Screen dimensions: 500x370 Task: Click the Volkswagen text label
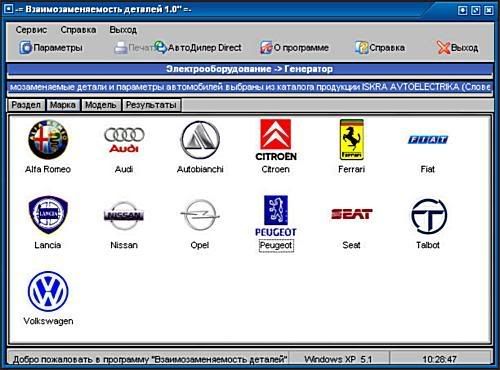point(48,321)
